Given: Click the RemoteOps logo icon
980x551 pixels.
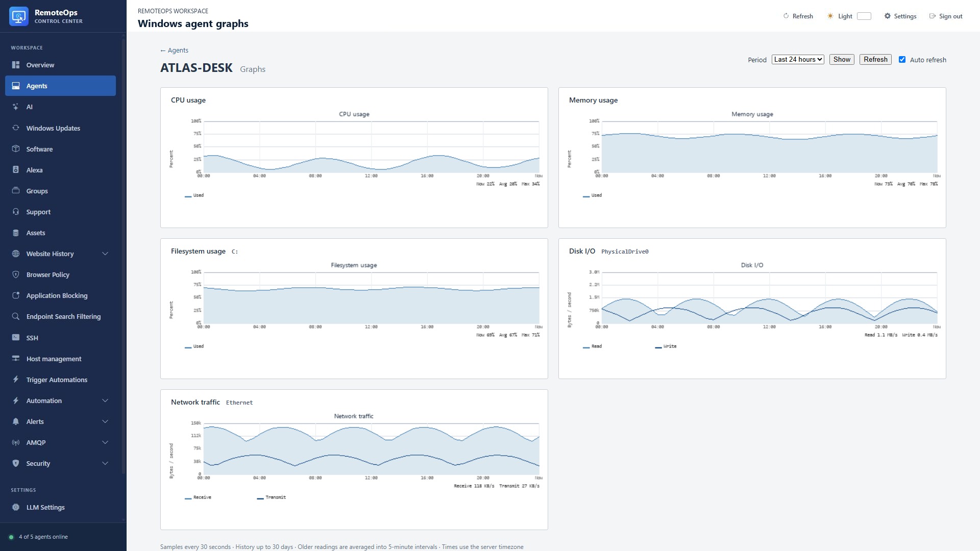Looking at the screenshot, I should 19,16.
